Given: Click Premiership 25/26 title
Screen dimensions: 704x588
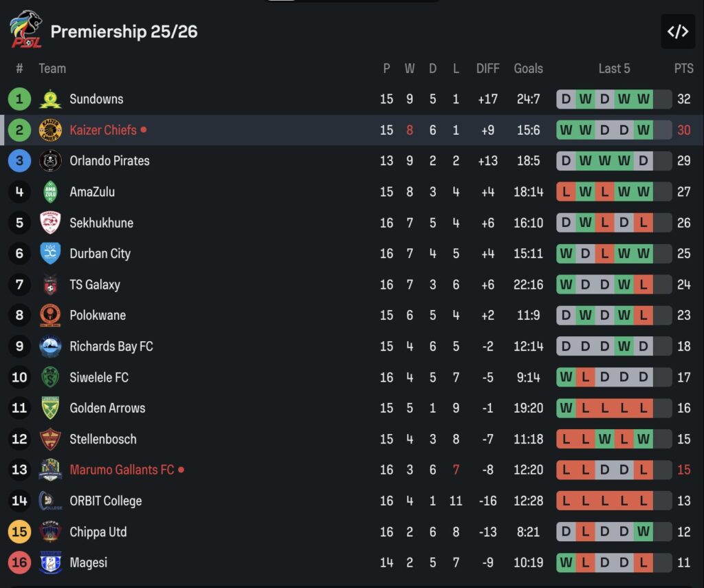Looking at the screenshot, I should (124, 32).
